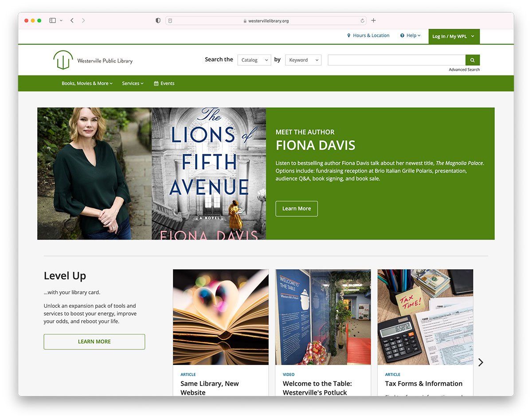Expand the Help dropdown menu
Viewport: 532px width, 420px height.
410,35
